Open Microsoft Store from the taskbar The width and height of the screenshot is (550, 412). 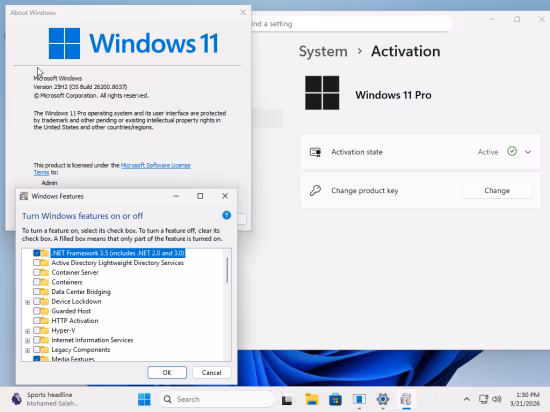pyautogui.click(x=335, y=399)
